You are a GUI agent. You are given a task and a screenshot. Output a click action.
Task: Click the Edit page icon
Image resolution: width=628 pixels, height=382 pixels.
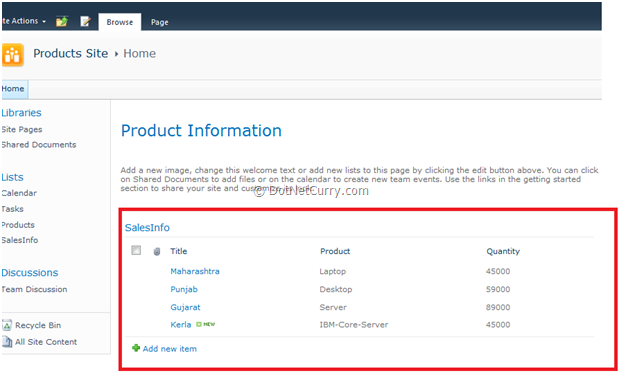point(85,21)
